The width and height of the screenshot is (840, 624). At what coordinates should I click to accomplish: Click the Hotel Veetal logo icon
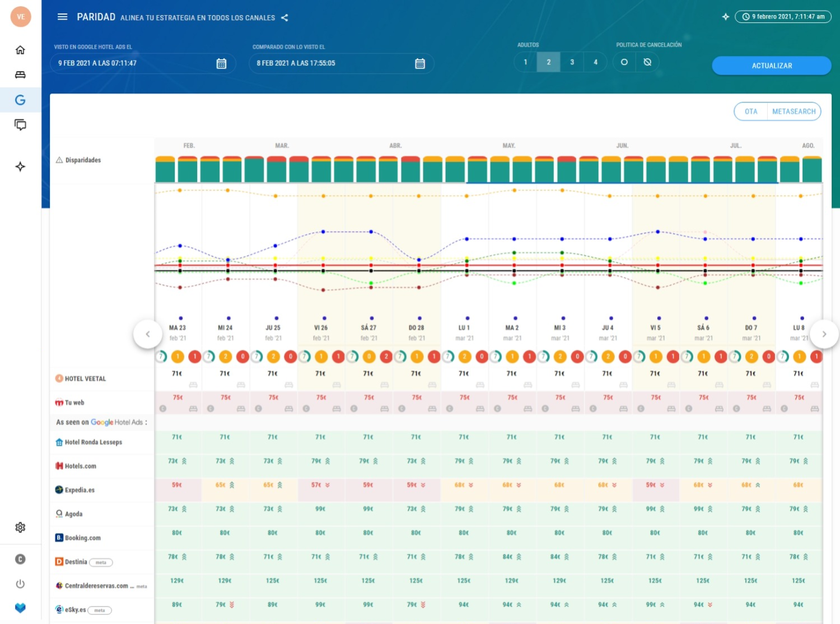[59, 378]
